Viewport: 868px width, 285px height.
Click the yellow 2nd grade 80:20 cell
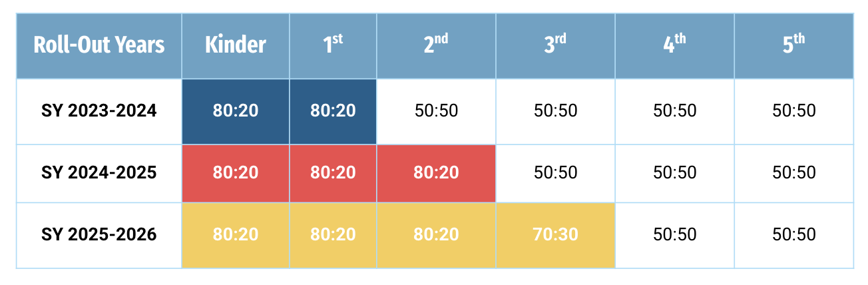(436, 235)
